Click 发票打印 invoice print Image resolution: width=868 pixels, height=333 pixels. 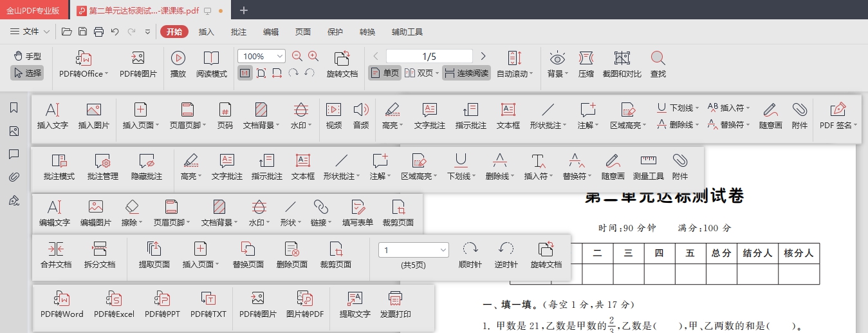pyautogui.click(x=396, y=305)
